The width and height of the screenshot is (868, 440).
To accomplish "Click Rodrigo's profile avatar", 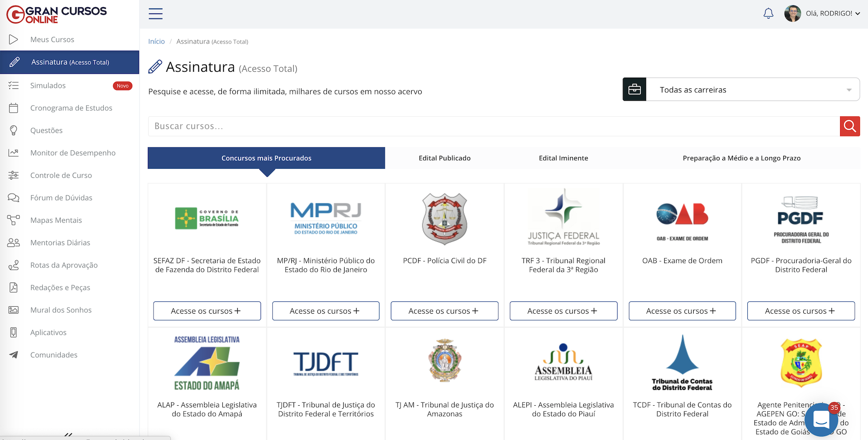I will click(x=792, y=13).
